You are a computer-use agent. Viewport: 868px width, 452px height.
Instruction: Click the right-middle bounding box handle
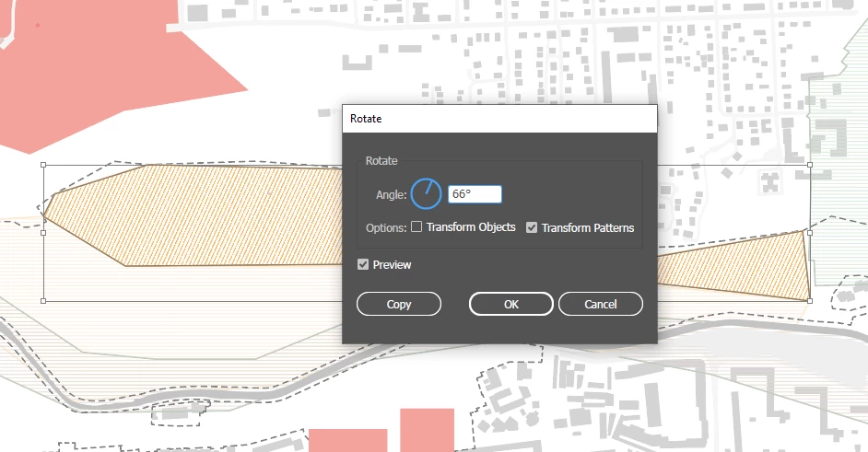point(810,233)
